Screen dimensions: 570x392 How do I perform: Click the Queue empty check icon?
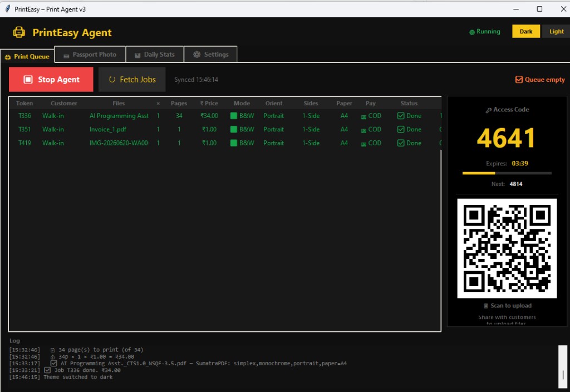point(519,79)
